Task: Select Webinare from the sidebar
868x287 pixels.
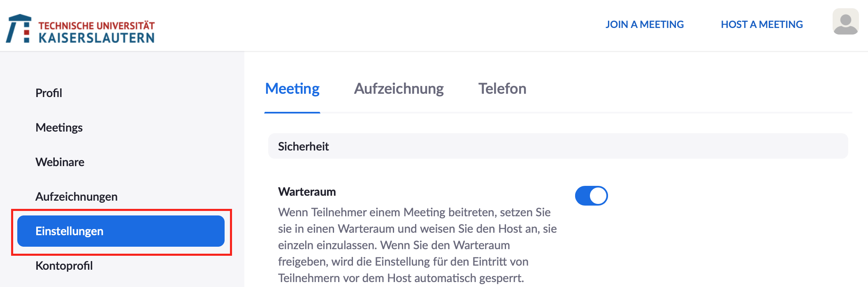Action: (60, 162)
